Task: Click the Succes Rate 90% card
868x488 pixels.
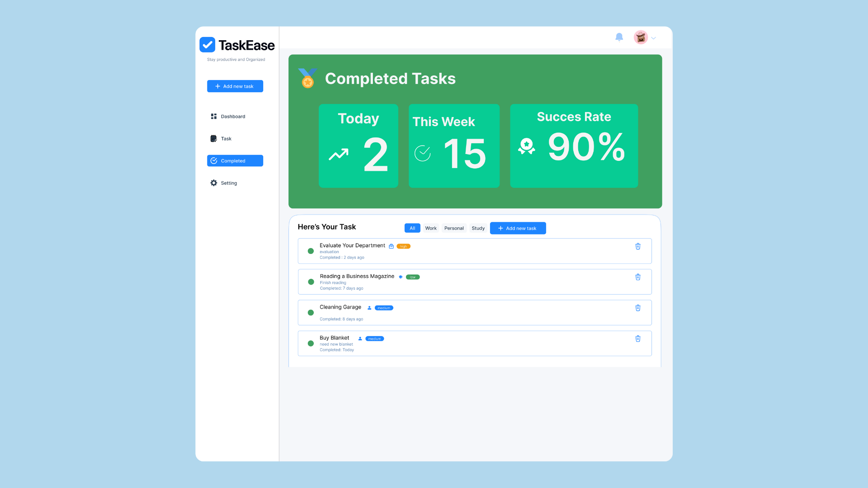Action: pos(574,146)
